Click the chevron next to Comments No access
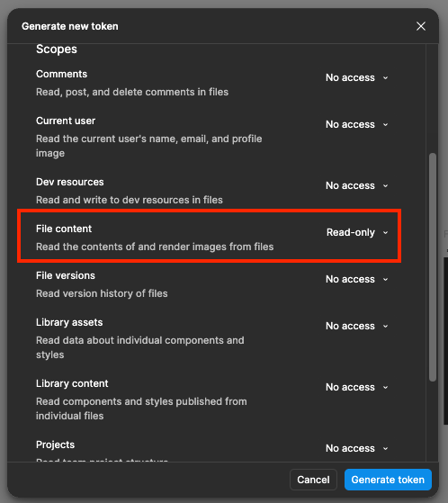This screenshot has width=448, height=503. pyautogui.click(x=385, y=78)
